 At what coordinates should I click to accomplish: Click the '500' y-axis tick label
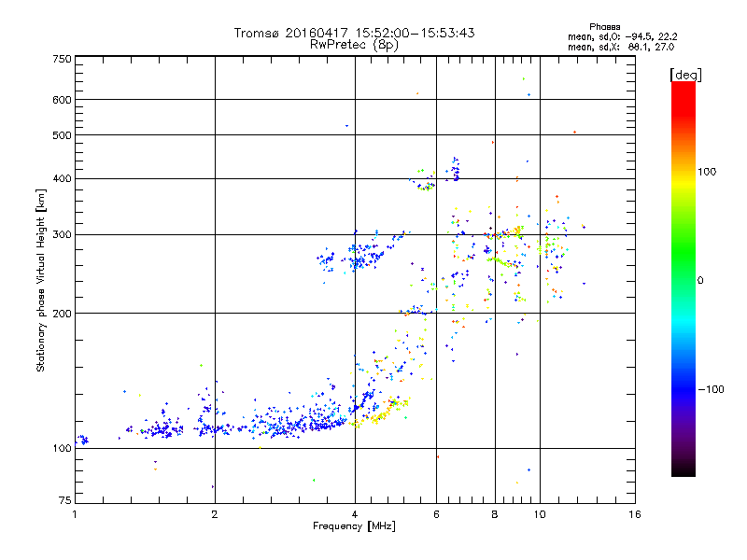[x=62, y=135]
